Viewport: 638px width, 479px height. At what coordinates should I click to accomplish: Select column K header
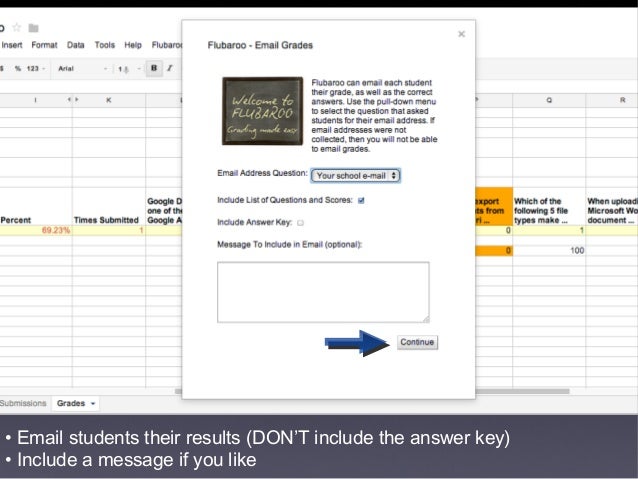(109, 100)
